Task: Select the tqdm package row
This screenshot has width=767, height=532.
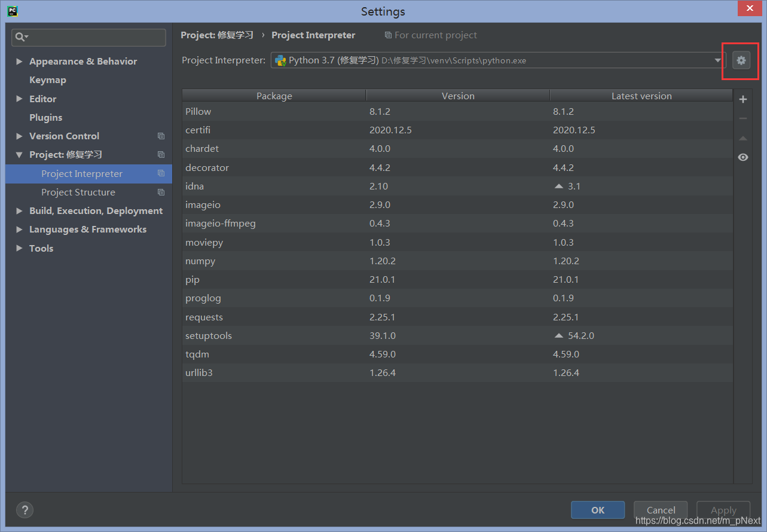Action: [457, 354]
